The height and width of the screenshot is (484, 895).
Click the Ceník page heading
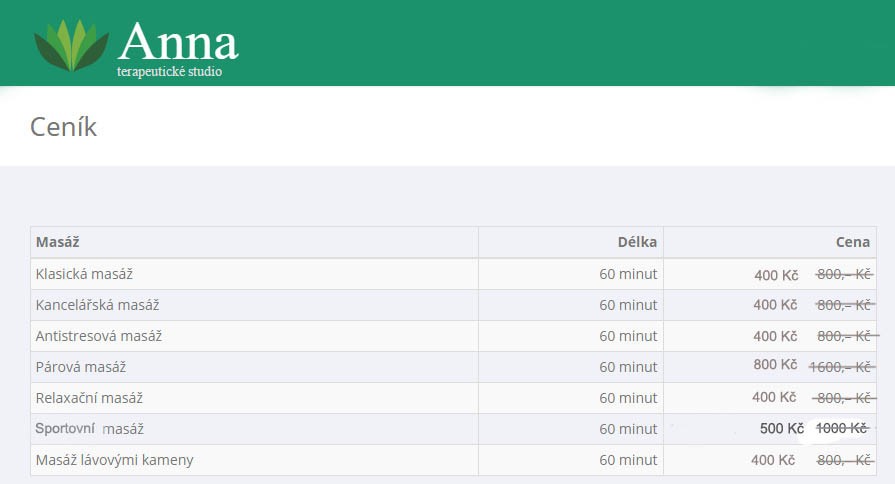pyautogui.click(x=63, y=127)
